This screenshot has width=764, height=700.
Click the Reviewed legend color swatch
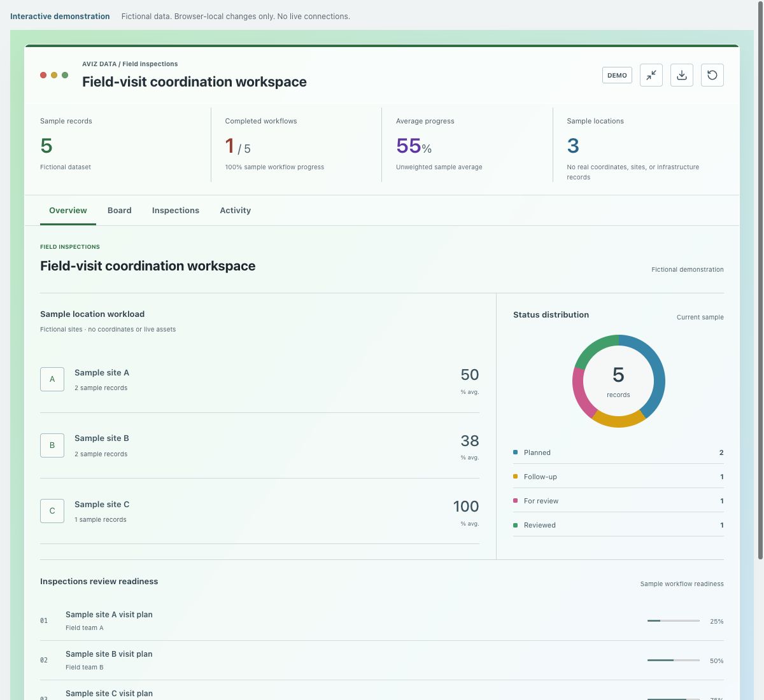point(516,525)
